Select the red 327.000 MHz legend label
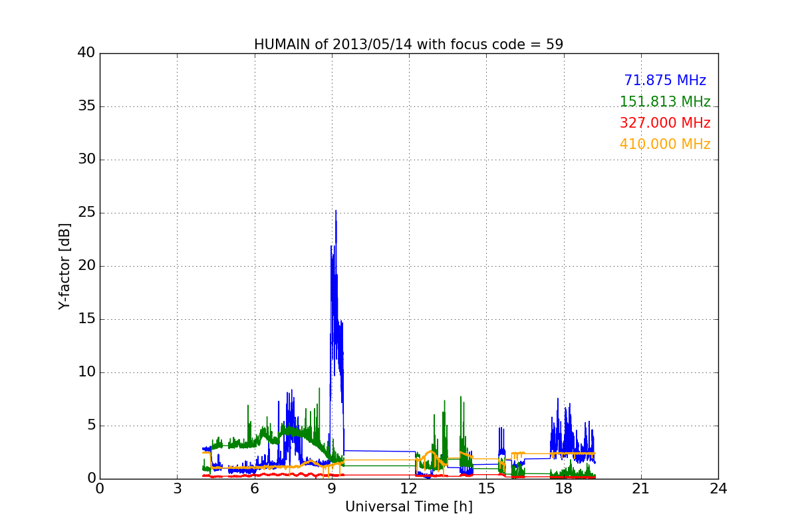The image size is (798, 532). pyautogui.click(x=665, y=123)
